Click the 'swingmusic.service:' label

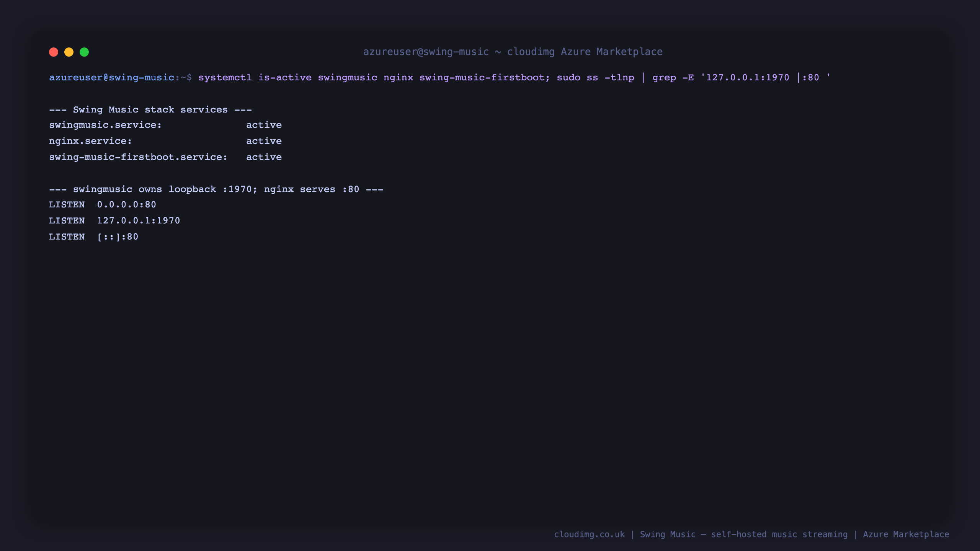[x=105, y=125]
